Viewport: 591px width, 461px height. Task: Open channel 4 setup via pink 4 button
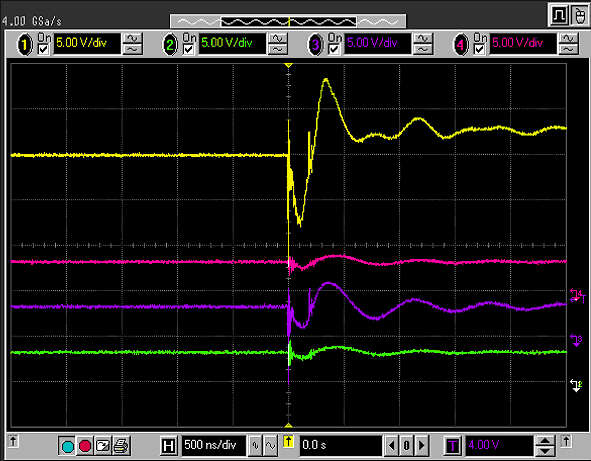pyautogui.click(x=461, y=44)
